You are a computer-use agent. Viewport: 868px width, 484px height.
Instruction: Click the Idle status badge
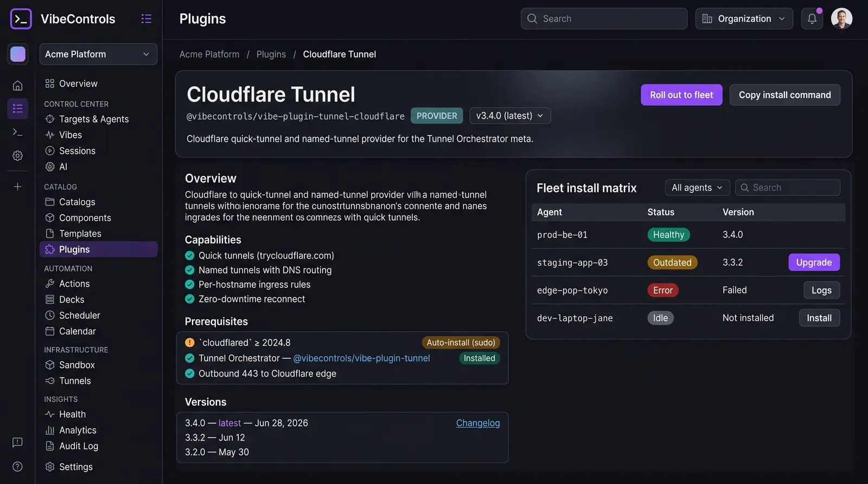660,318
